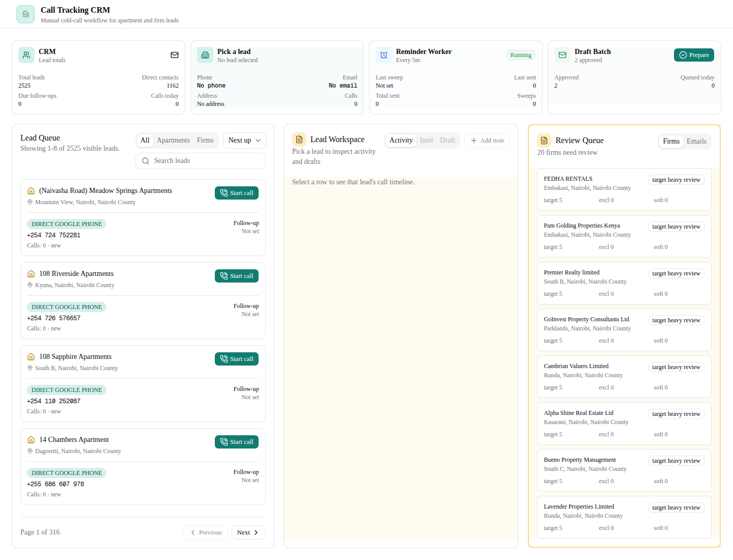733x560 pixels.
Task: Select Emails tab in Review Queue
Action: click(696, 142)
